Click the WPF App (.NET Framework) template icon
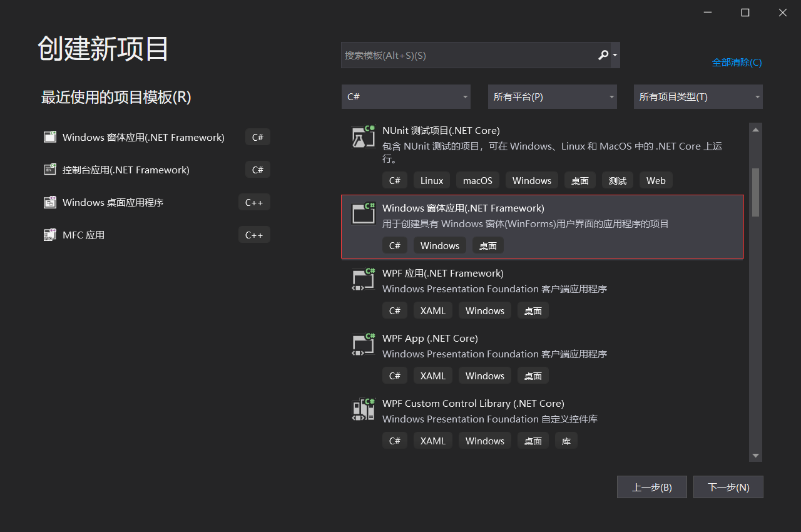Viewport: 801px width, 532px height. pos(363,279)
